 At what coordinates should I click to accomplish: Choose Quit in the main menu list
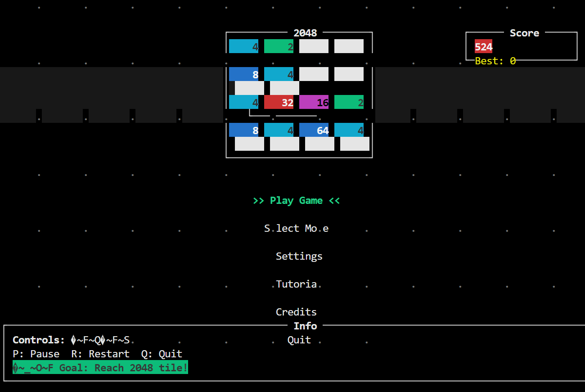tap(299, 340)
